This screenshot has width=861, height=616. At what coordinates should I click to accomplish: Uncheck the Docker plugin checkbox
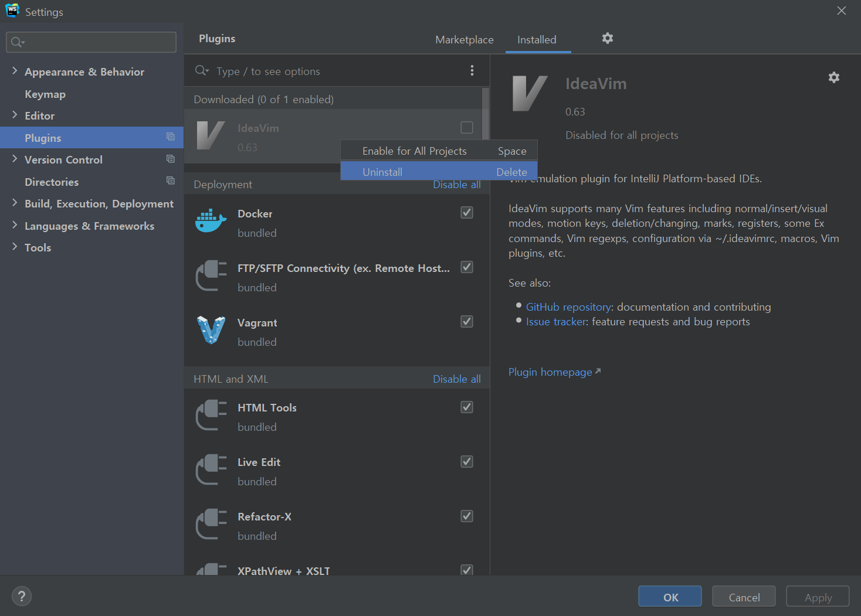point(467,212)
